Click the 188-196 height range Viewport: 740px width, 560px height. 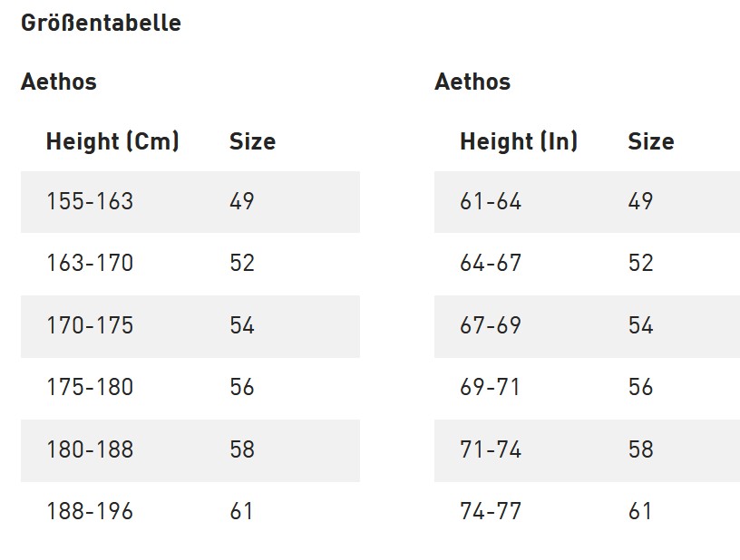[x=90, y=511]
